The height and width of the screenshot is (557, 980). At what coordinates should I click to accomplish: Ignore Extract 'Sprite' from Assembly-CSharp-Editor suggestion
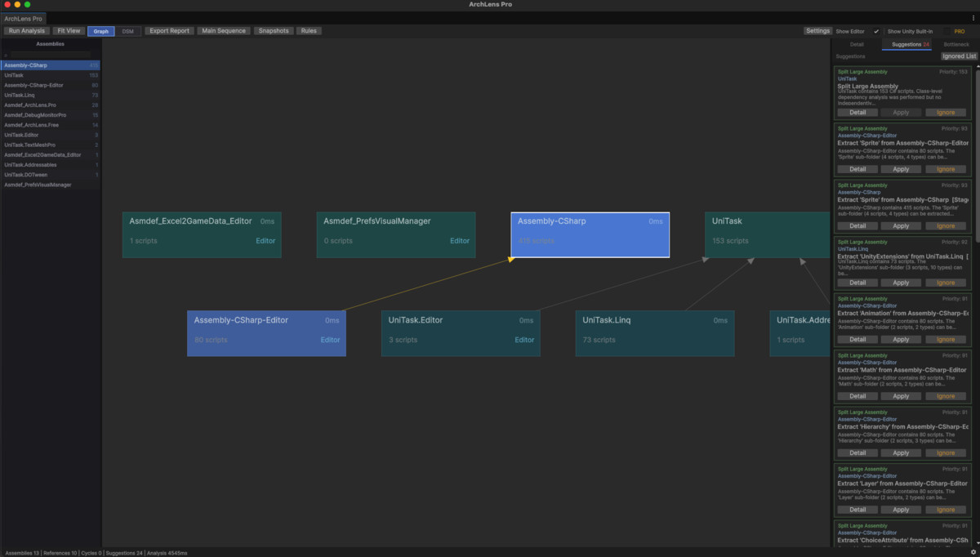[x=946, y=169]
